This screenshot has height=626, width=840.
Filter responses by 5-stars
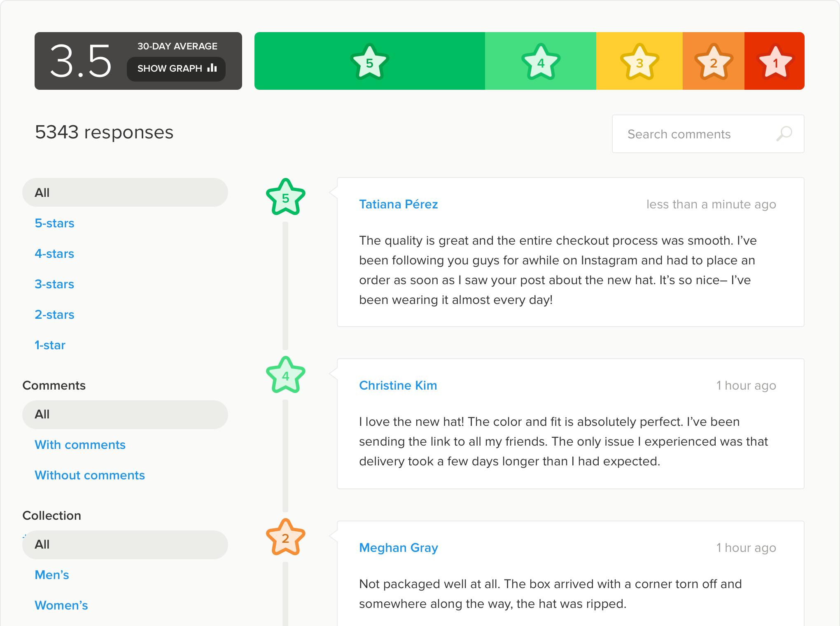click(x=54, y=223)
